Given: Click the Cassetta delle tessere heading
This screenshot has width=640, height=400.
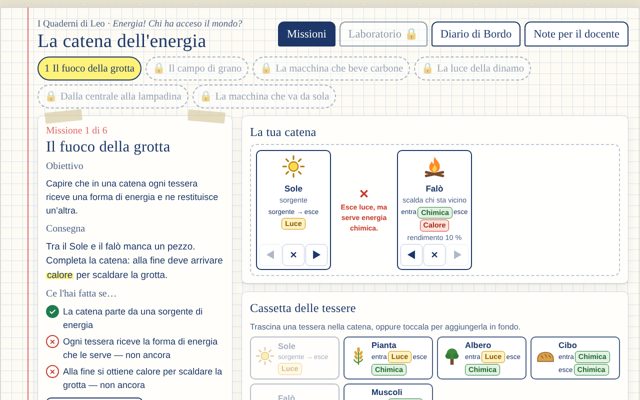Looking at the screenshot, I should [303, 308].
